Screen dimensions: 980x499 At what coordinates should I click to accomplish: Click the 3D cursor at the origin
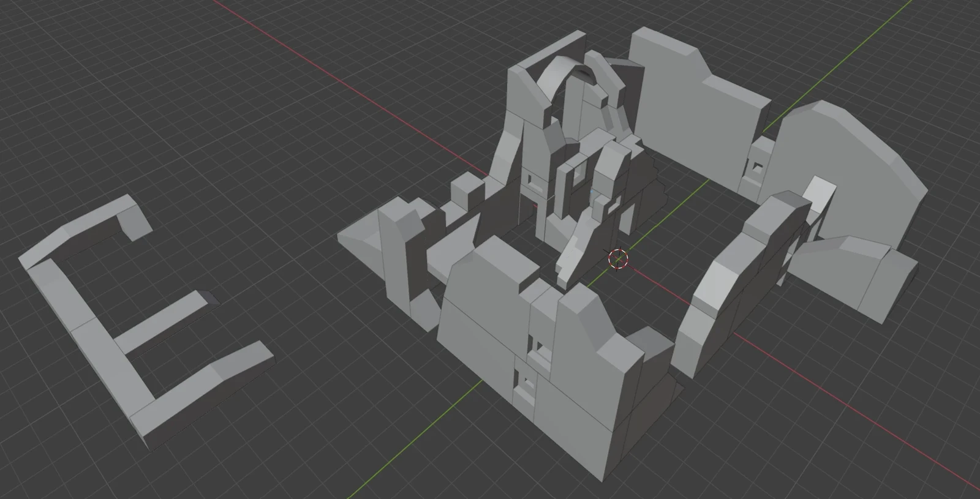619,258
